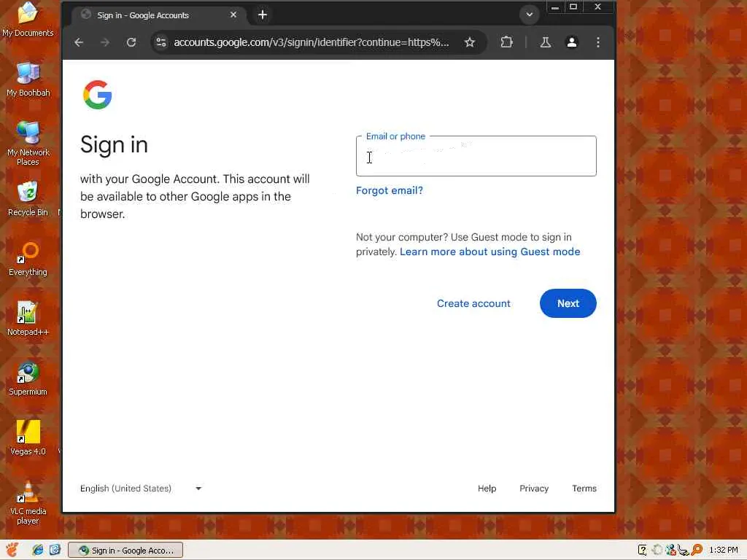Close the Sign in - Google Accounts tab
Viewport: 747px width, 560px height.
(233, 15)
